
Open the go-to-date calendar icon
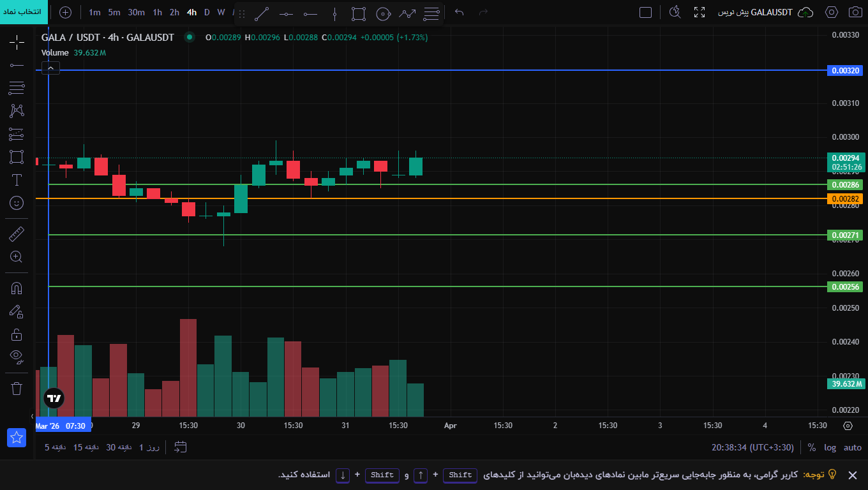point(181,447)
